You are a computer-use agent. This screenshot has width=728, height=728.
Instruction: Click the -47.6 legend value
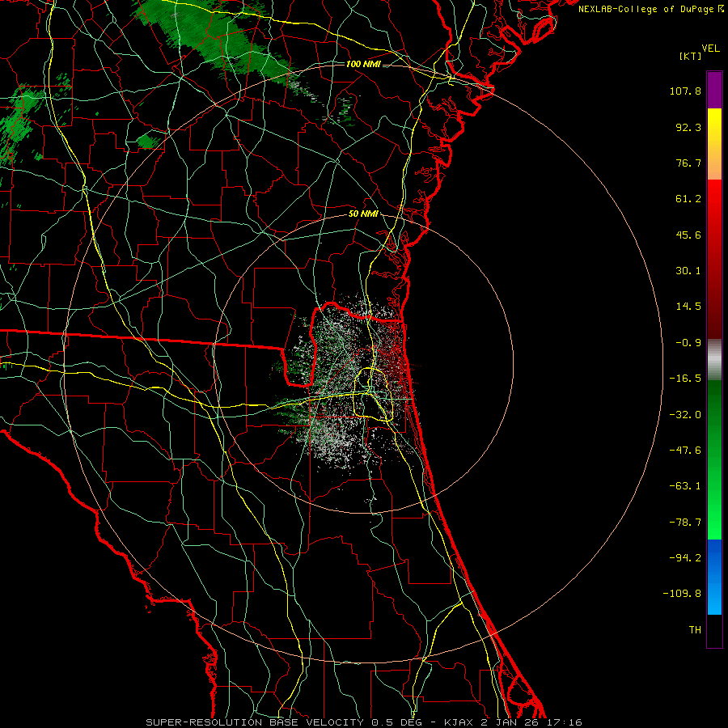685,451
